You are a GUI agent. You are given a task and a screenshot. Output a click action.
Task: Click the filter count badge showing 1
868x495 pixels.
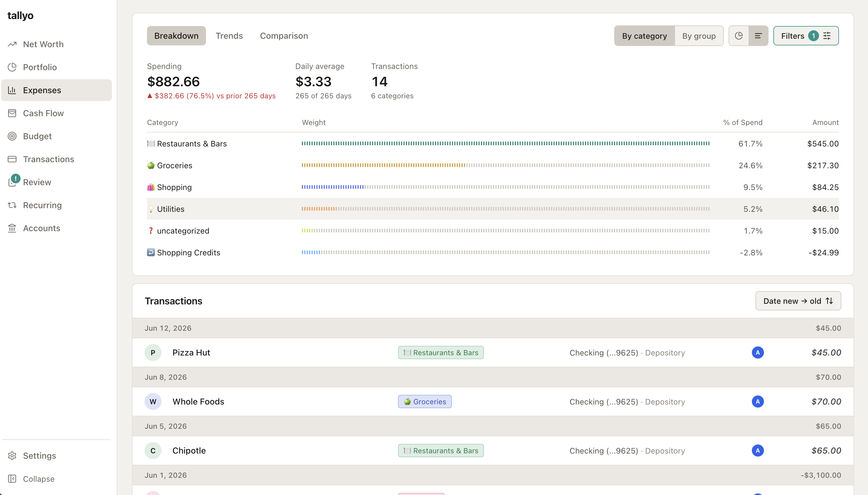point(813,36)
